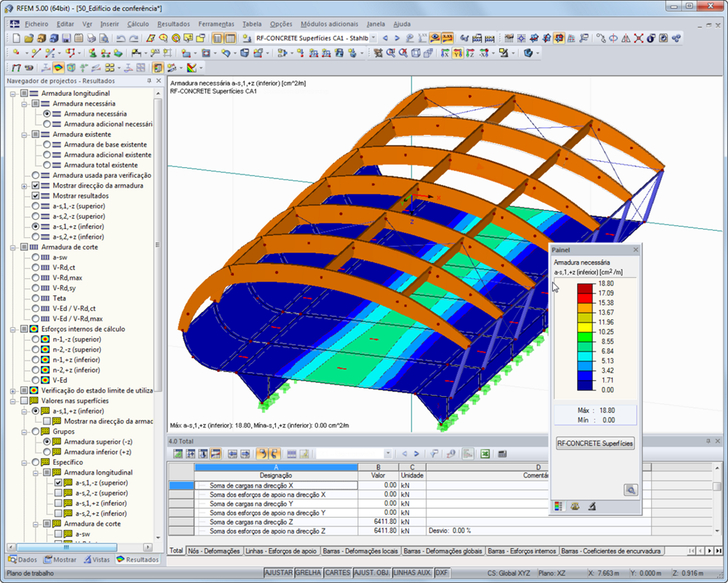The width and height of the screenshot is (728, 583).
Task: Open the Cálculo menu
Action: coord(137,23)
